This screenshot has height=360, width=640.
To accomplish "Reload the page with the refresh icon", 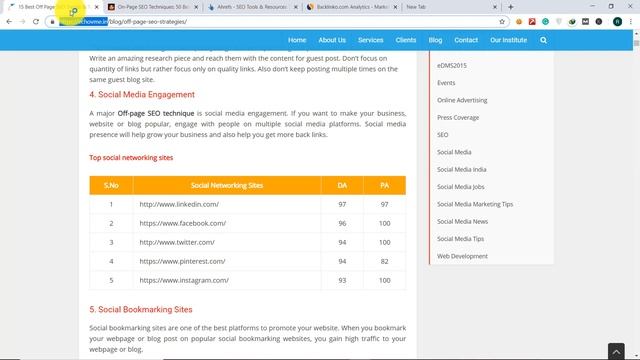I will coord(36,22).
